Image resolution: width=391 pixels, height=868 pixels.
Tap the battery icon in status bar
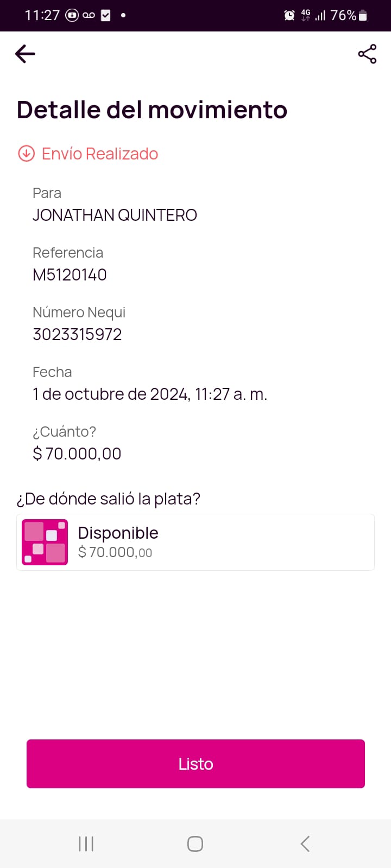pos(363,15)
